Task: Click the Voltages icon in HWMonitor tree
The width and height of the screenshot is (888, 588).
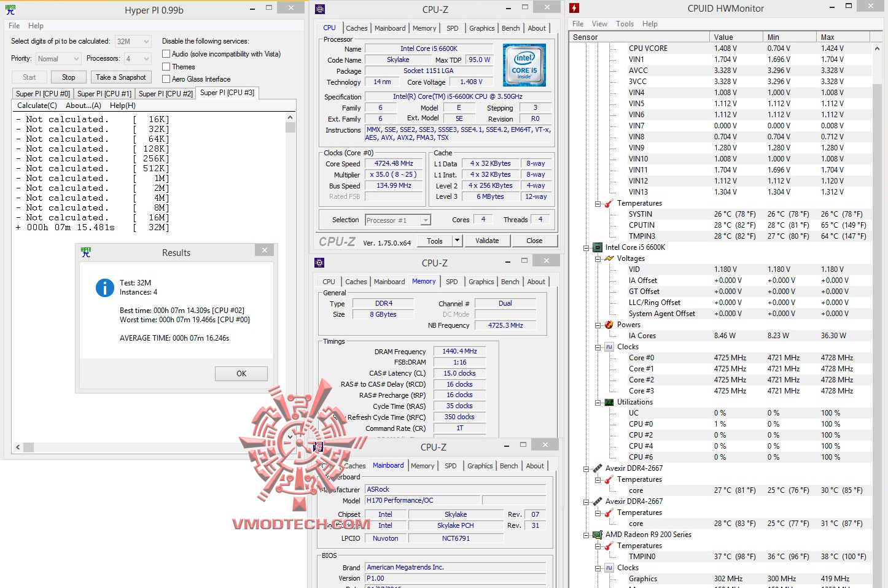Action: click(x=609, y=258)
